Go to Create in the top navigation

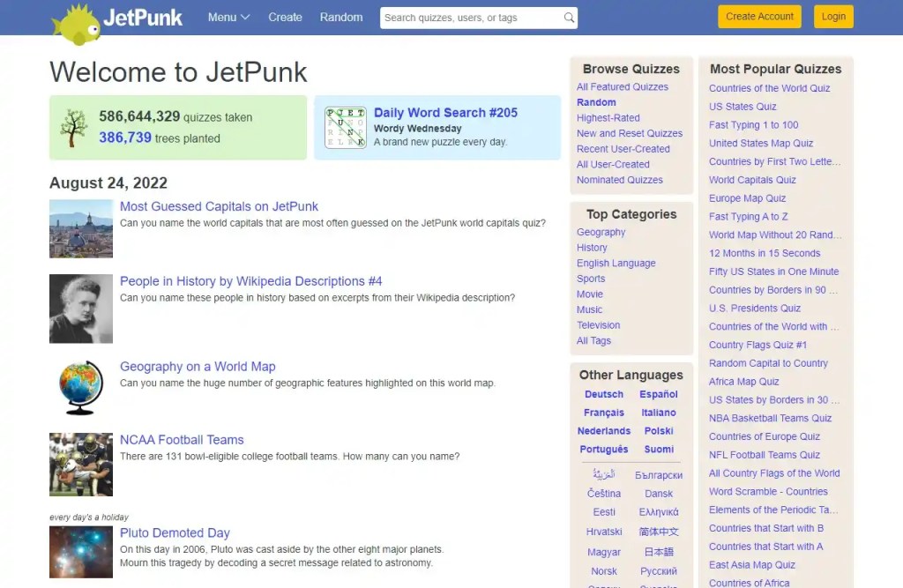click(285, 18)
